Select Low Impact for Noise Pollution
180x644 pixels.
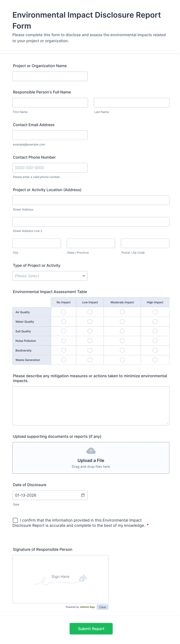pos(90,340)
